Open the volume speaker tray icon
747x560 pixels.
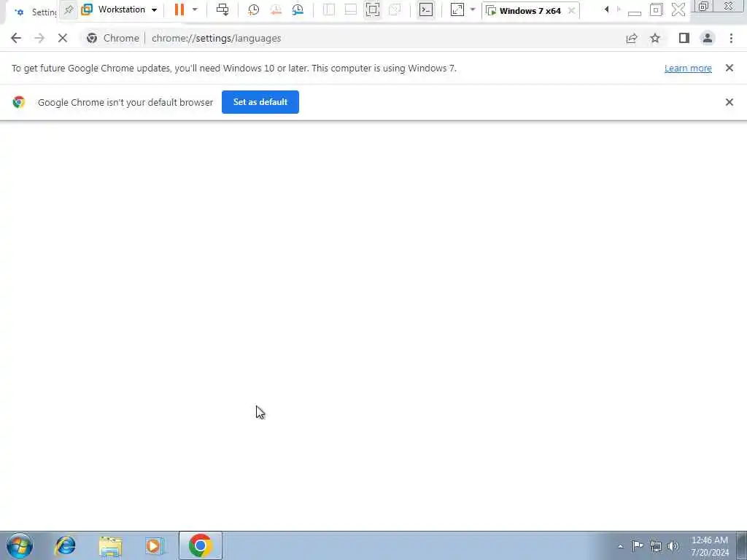click(673, 546)
